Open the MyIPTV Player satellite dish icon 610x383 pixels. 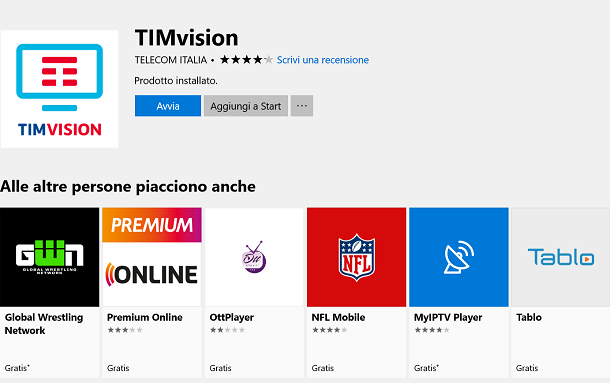[459, 257]
